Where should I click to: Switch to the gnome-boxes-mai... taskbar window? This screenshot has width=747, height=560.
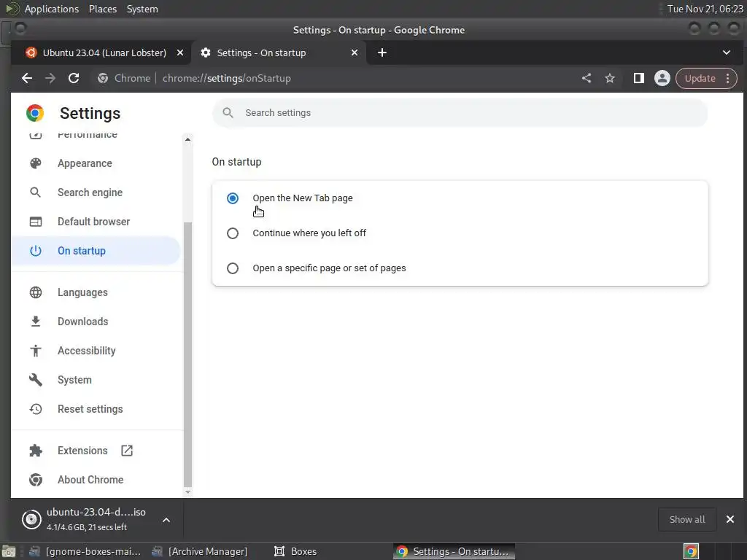coord(85,551)
